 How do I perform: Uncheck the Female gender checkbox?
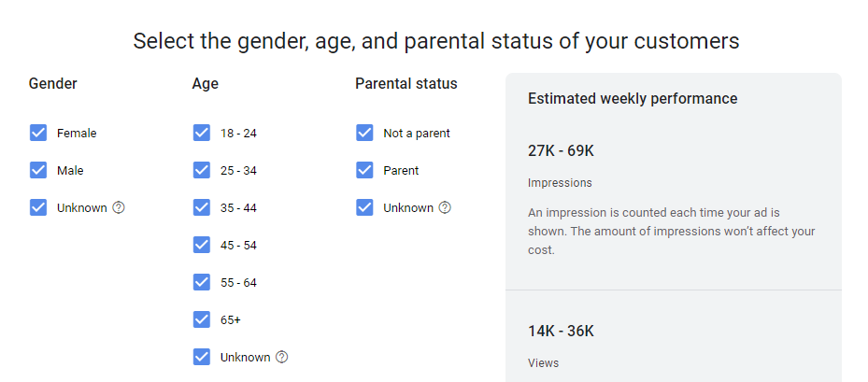point(38,133)
